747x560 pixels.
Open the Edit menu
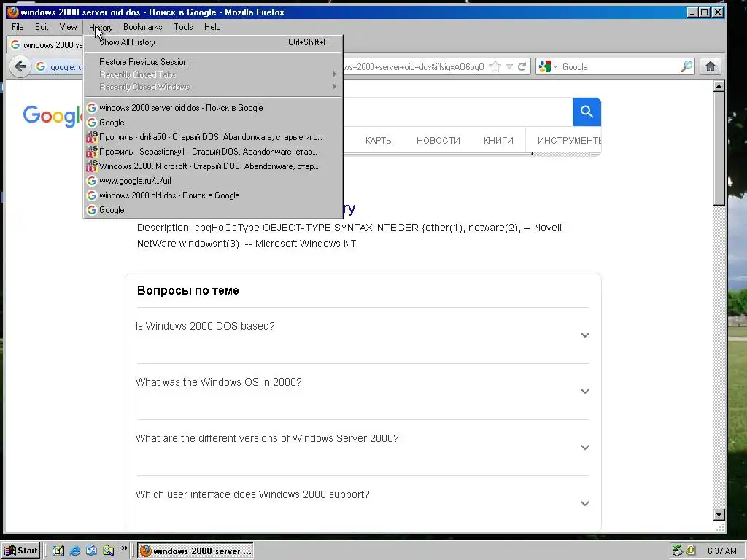tap(42, 27)
